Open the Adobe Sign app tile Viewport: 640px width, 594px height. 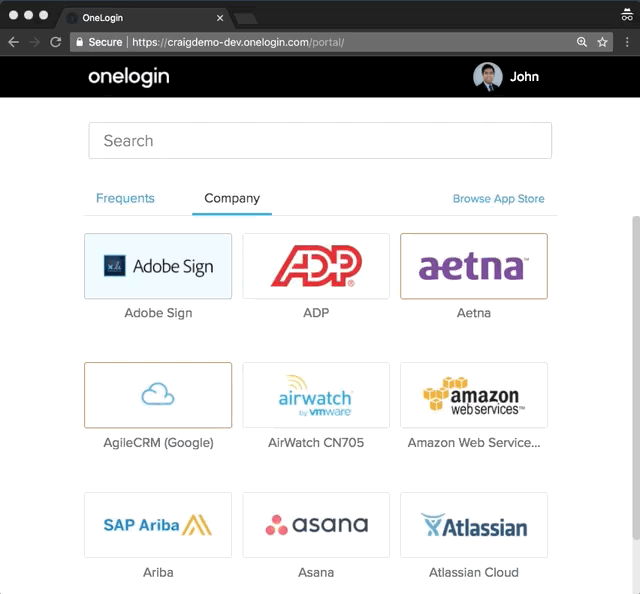pyautogui.click(x=158, y=266)
